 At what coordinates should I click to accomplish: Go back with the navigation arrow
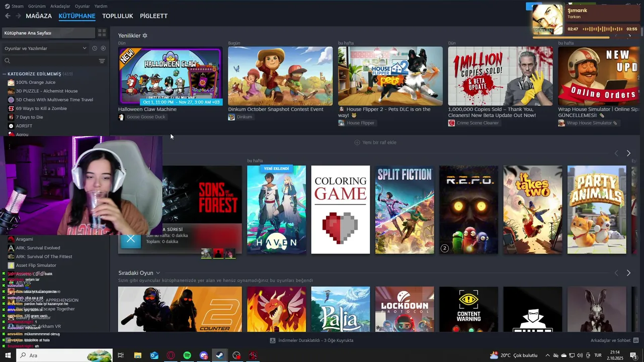pos(8,16)
